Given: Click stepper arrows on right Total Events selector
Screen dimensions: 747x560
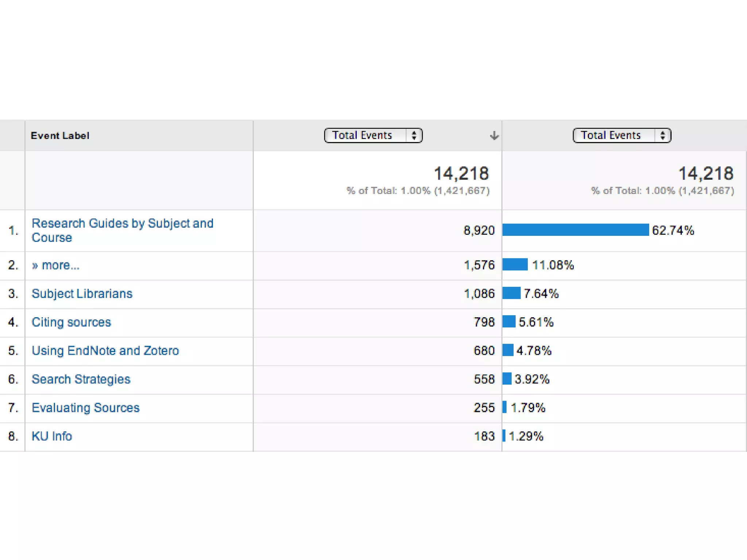Looking at the screenshot, I should click(x=663, y=135).
